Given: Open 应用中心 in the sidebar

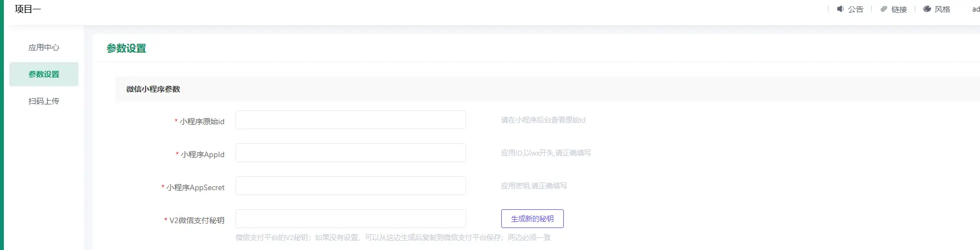Looking at the screenshot, I should (x=44, y=47).
